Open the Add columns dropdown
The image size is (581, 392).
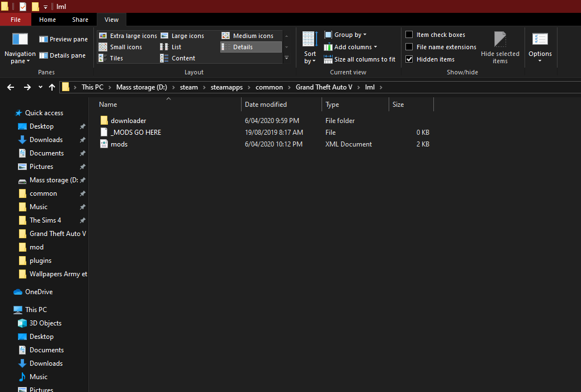tap(351, 47)
